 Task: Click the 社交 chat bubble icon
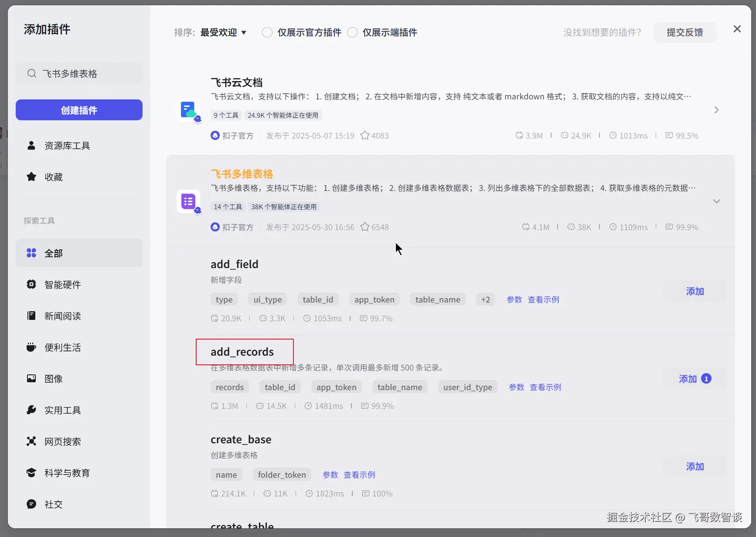(31, 504)
